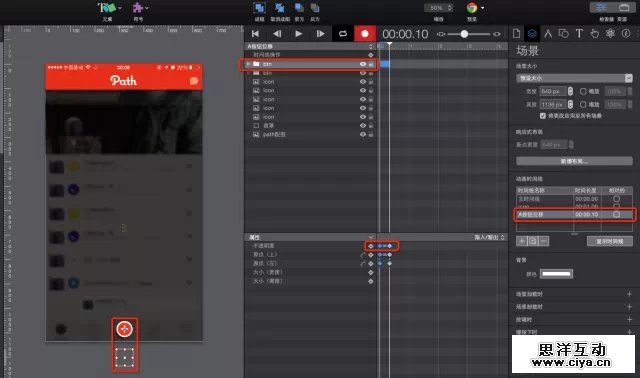640x378 pixels.
Task: Lock the path配图 layer
Action: (x=371, y=134)
